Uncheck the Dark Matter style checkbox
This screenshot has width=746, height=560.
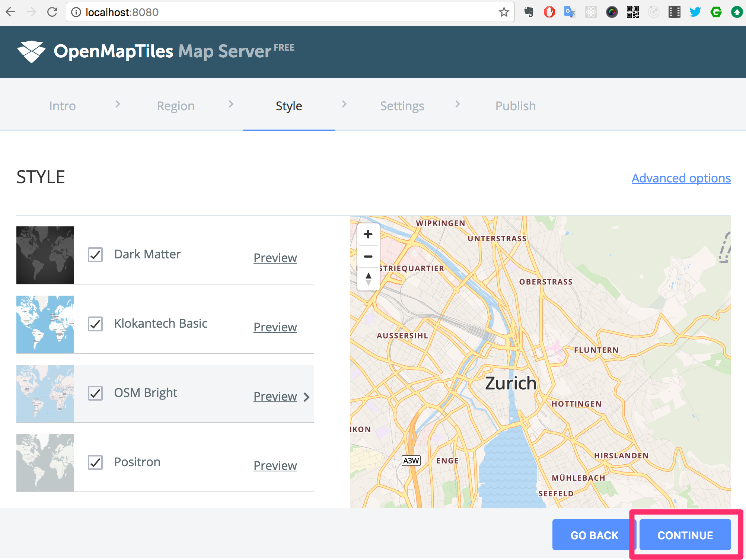click(95, 255)
